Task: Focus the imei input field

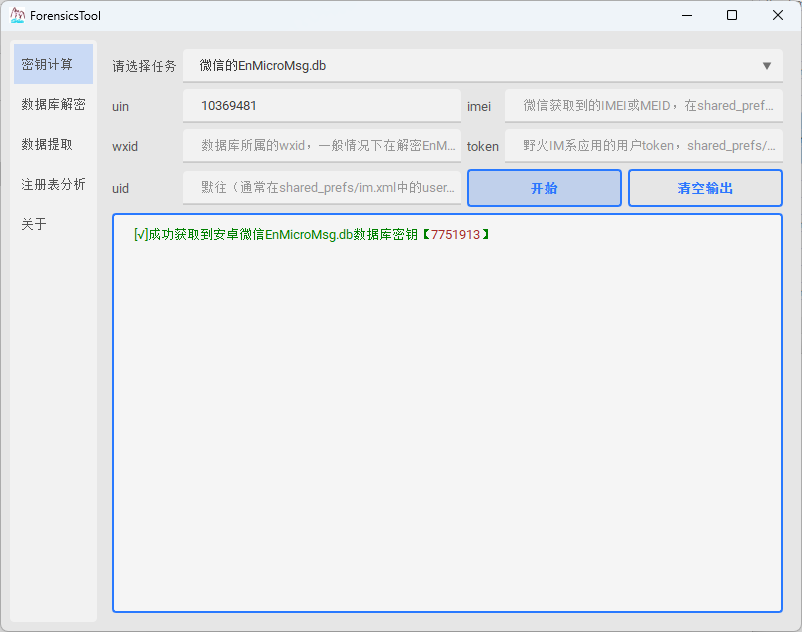Action: point(643,105)
